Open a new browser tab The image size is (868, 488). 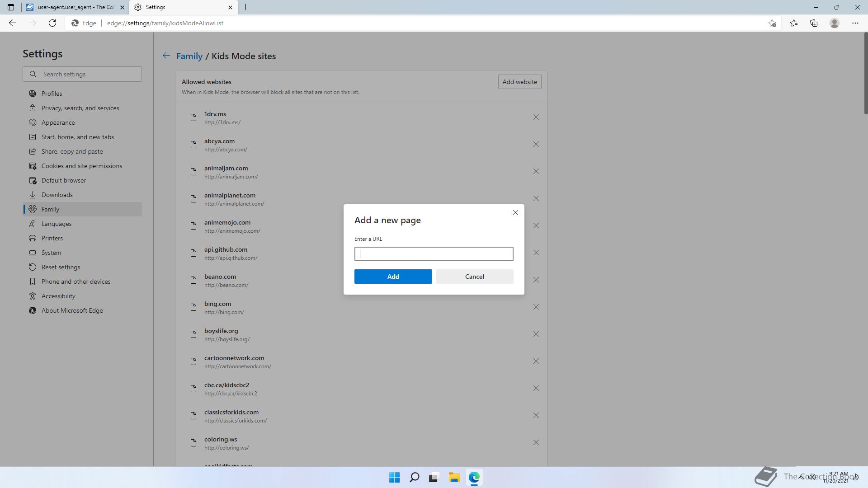point(246,7)
